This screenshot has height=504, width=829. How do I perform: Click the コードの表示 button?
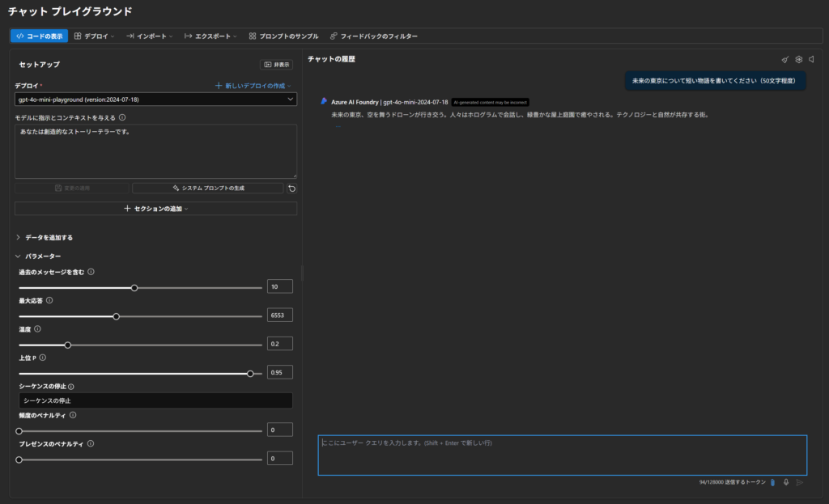click(x=39, y=36)
